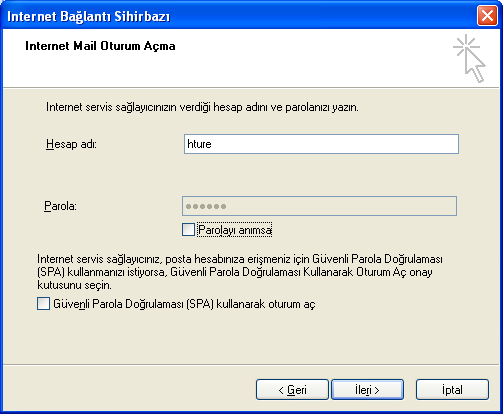The height and width of the screenshot is (414, 503).
Task: Tick the Güvenli Parola Doğrulaması (SPA) checkbox box
Action: [x=43, y=304]
